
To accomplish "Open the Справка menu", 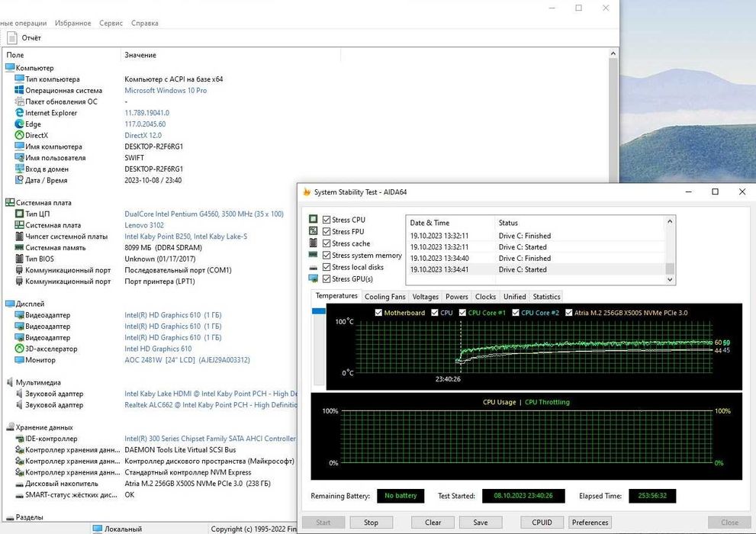I will pyautogui.click(x=145, y=23).
